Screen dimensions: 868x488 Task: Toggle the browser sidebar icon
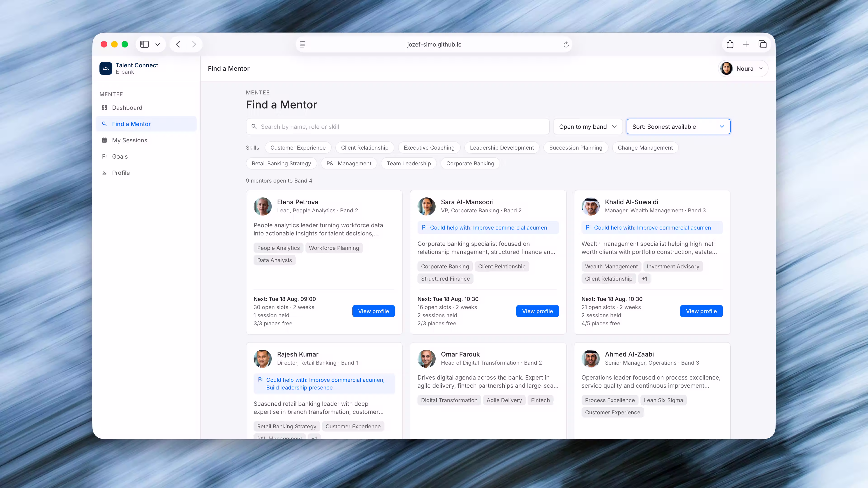145,45
